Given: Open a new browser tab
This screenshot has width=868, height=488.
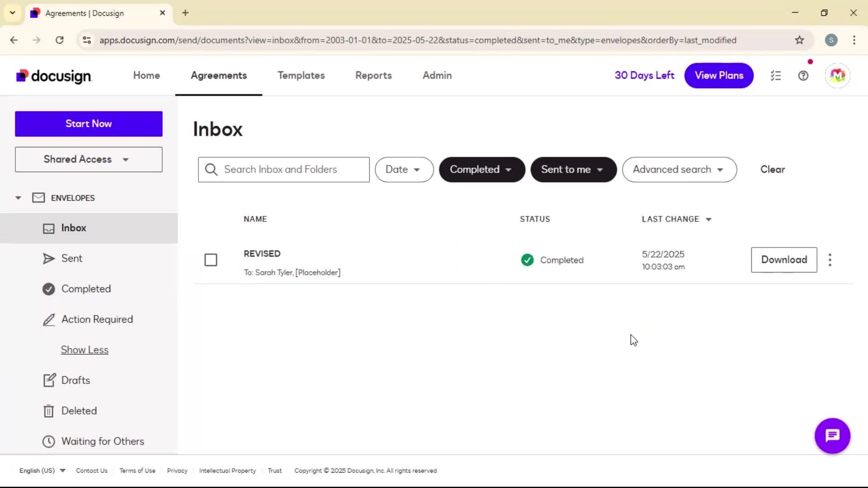Looking at the screenshot, I should click(185, 13).
